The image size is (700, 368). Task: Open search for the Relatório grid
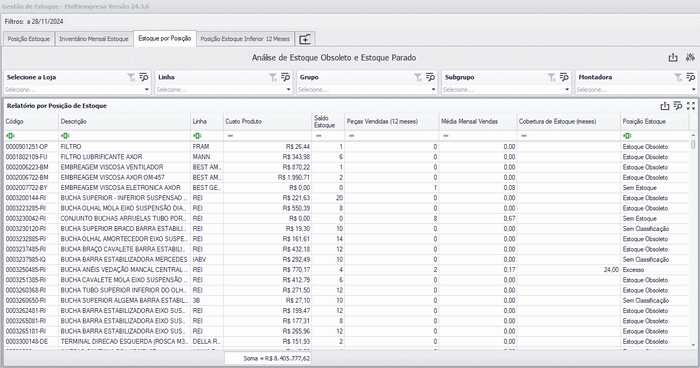pos(678,106)
